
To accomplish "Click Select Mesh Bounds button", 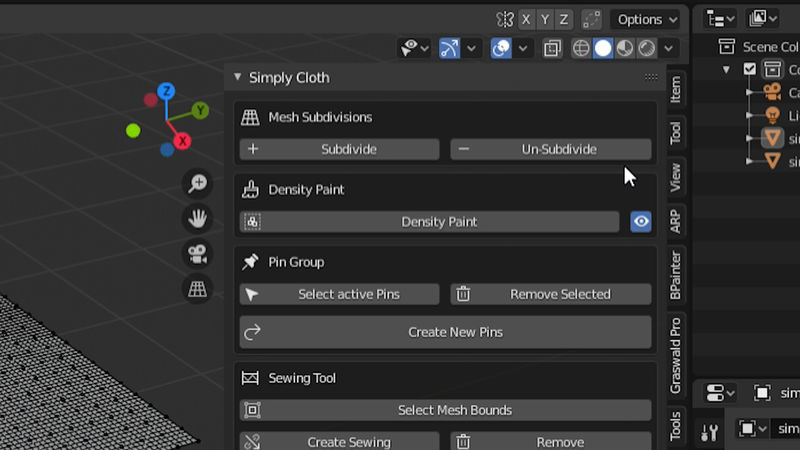I will pos(445,410).
